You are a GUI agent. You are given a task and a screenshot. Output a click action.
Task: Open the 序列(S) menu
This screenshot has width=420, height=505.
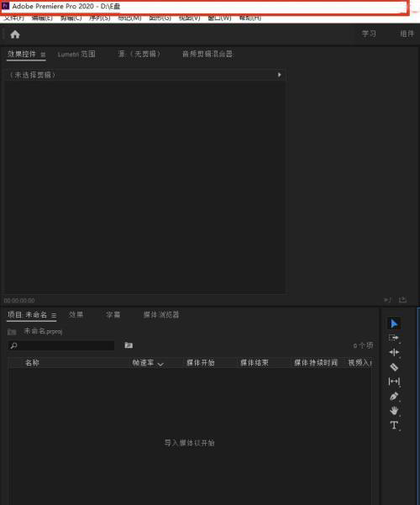(x=100, y=18)
